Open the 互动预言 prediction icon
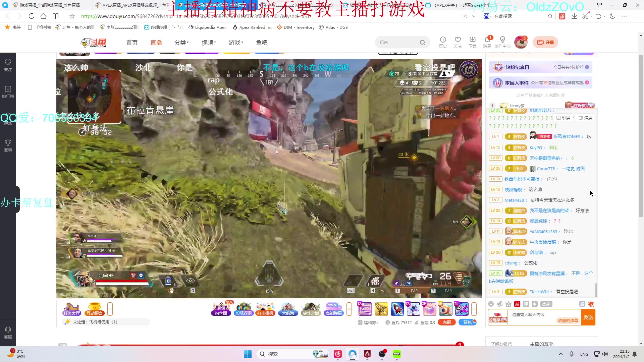644x362 pixels. tap(94, 309)
